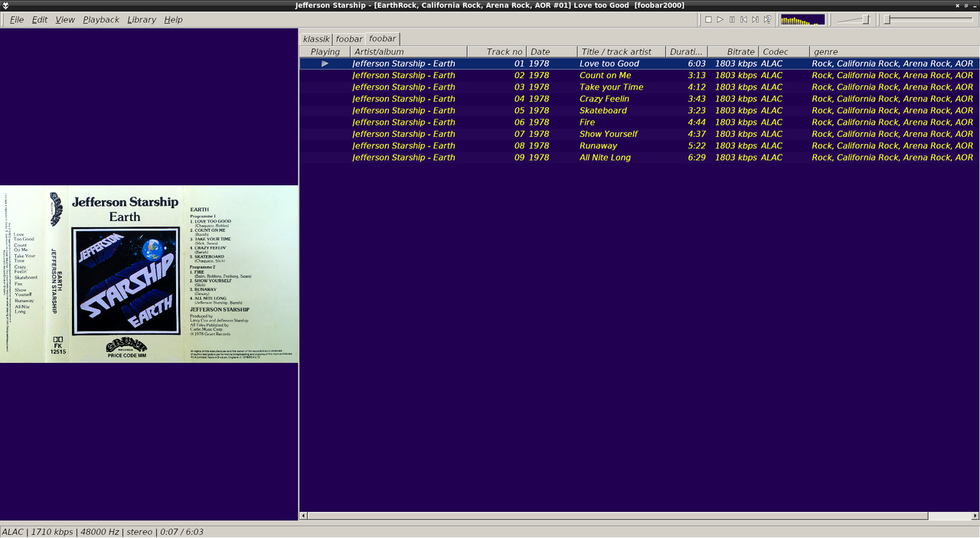Select track 'All Nite Long'
The width and height of the screenshot is (980, 538).
coord(606,157)
